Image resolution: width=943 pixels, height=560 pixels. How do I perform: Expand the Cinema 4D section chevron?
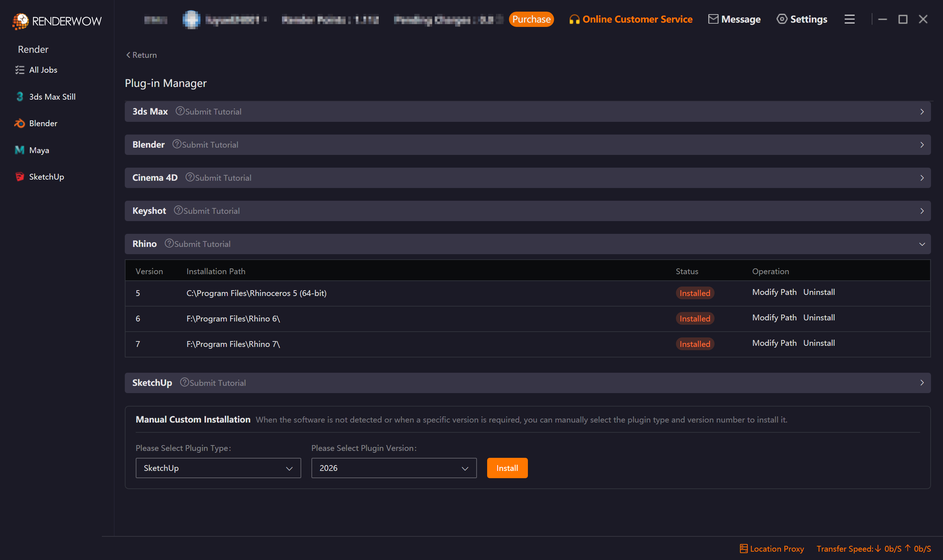[922, 178]
